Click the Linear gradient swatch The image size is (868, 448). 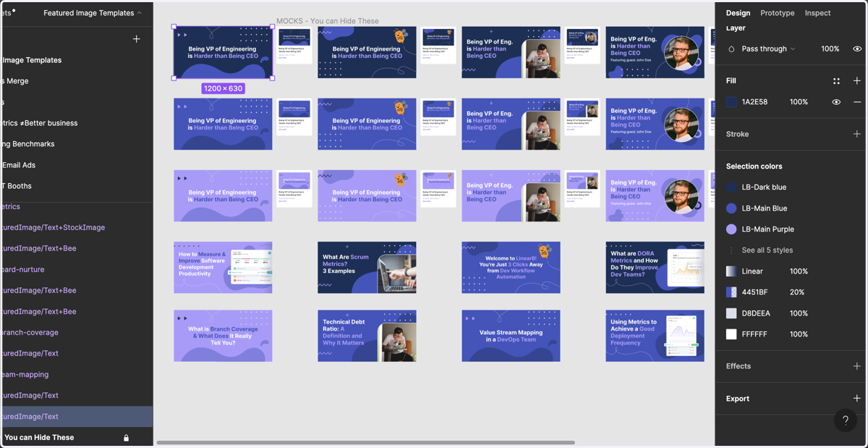tap(731, 271)
